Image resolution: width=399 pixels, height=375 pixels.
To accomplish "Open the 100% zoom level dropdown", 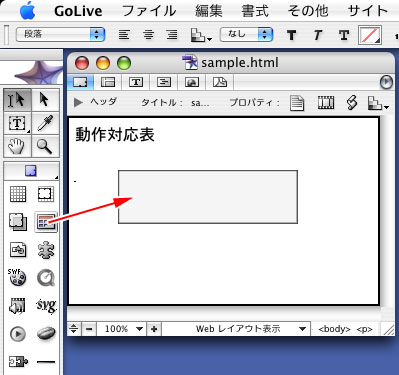I will (122, 329).
